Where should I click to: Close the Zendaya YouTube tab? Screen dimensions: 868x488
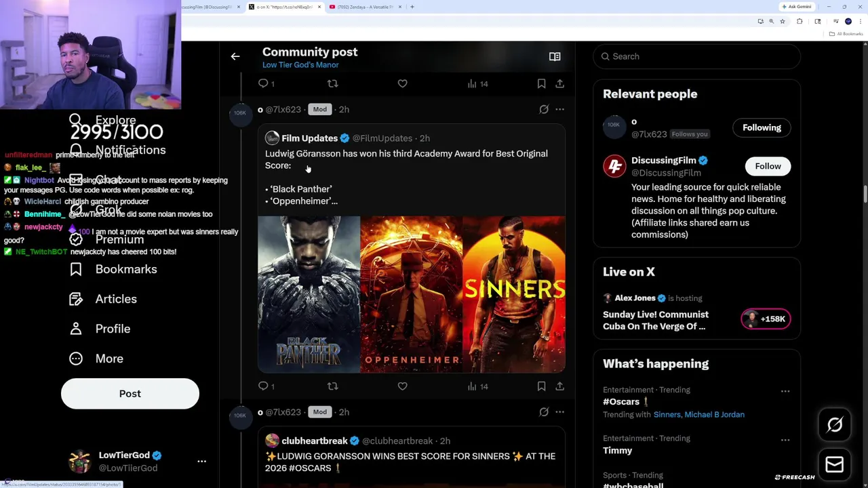click(400, 7)
